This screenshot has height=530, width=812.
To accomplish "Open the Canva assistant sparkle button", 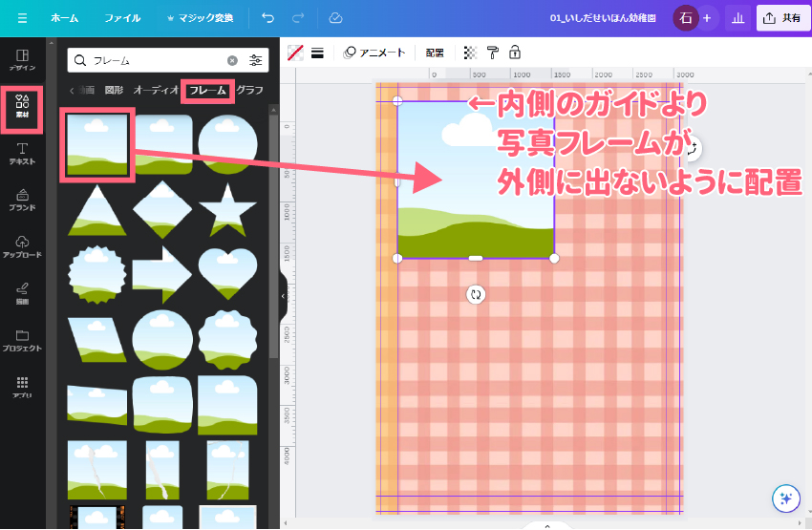I will pos(786,498).
